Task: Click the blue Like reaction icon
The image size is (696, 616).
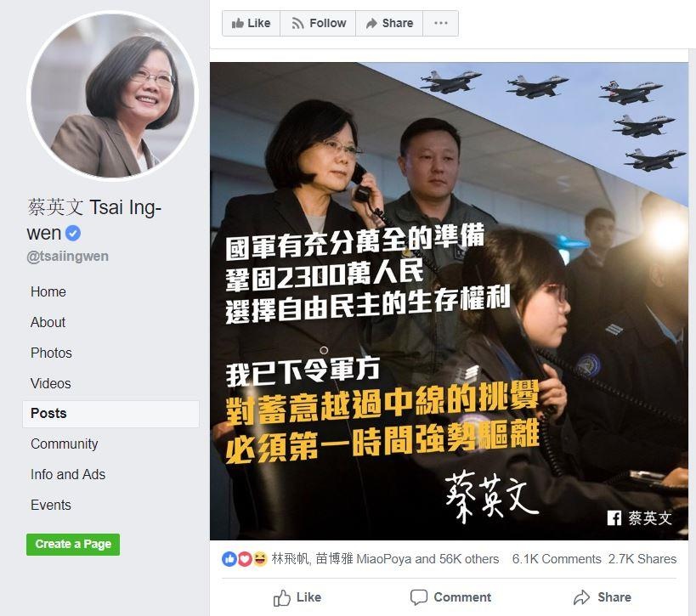Action: pyautogui.click(x=229, y=559)
